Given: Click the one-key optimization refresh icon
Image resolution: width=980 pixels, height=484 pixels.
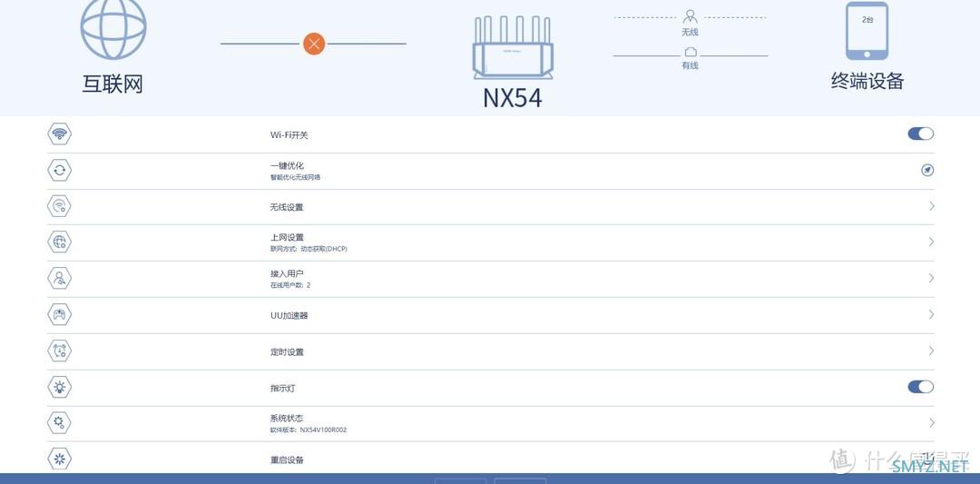Looking at the screenshot, I should 59,170.
